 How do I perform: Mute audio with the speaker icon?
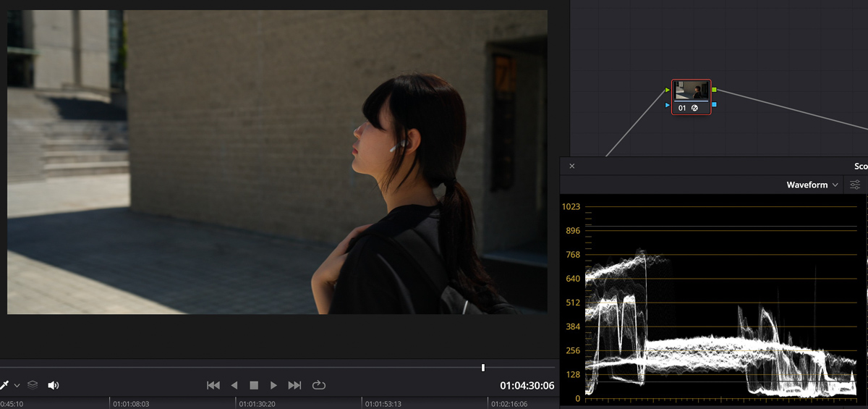point(54,385)
